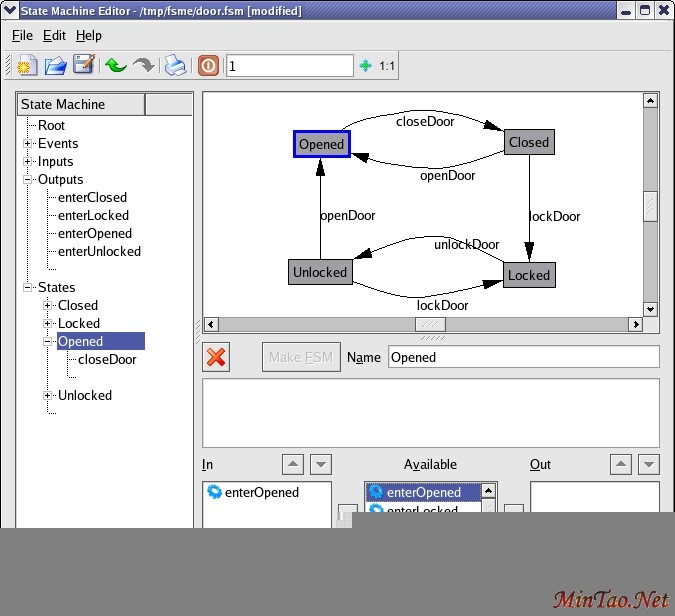Click the Name field containing Opened
The width and height of the screenshot is (675, 616).
[x=523, y=357]
